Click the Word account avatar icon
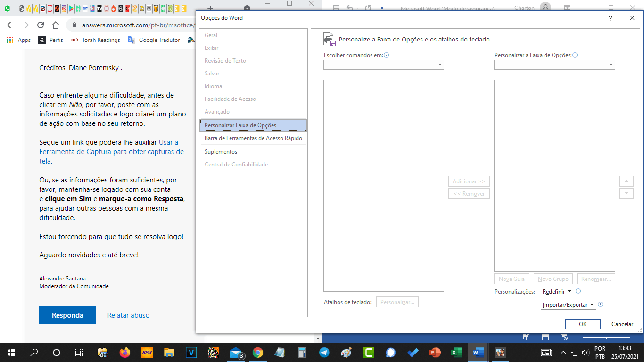This screenshot has width=644, height=362. pyautogui.click(x=545, y=8)
